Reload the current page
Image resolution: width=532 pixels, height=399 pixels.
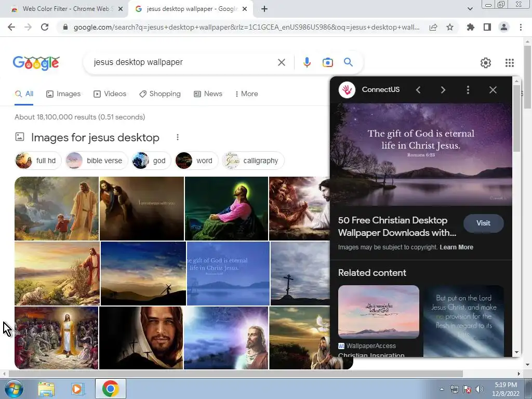45,27
